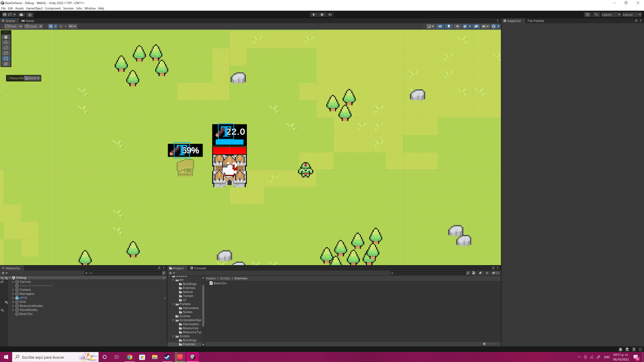This screenshot has width=644, height=362.
Task: Click the orc enemy sprite in Scene
Action: pos(305,170)
